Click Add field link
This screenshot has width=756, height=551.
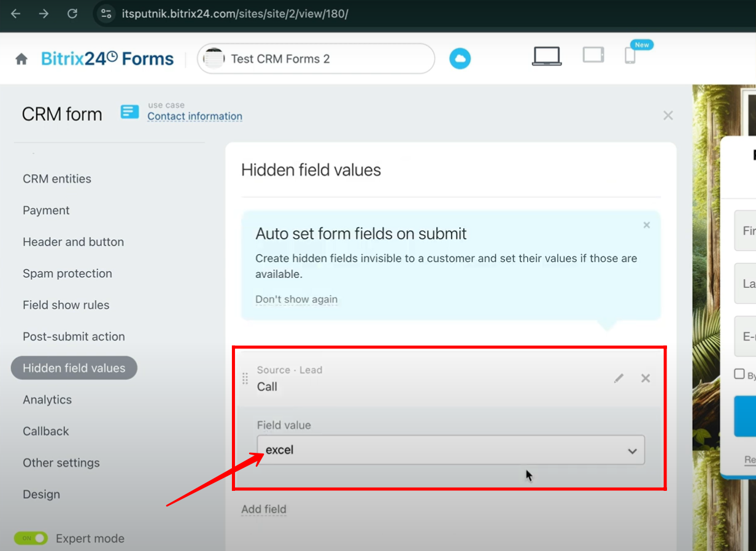(x=264, y=509)
